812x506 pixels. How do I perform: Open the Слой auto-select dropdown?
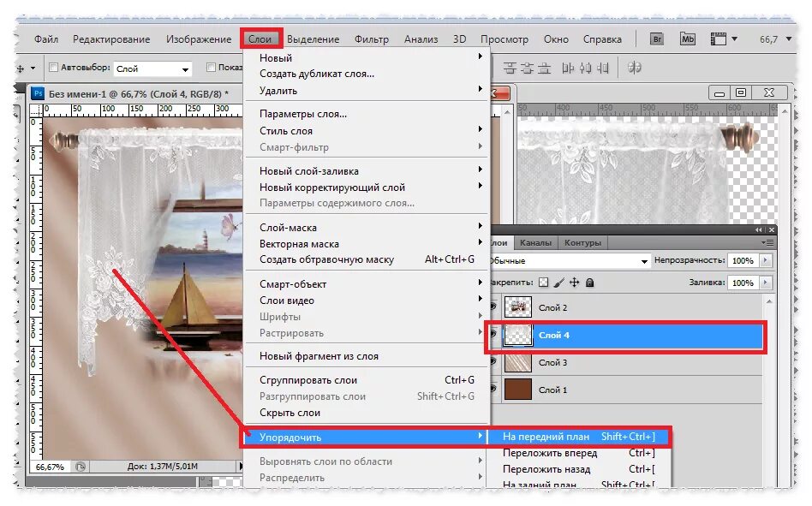(x=152, y=68)
